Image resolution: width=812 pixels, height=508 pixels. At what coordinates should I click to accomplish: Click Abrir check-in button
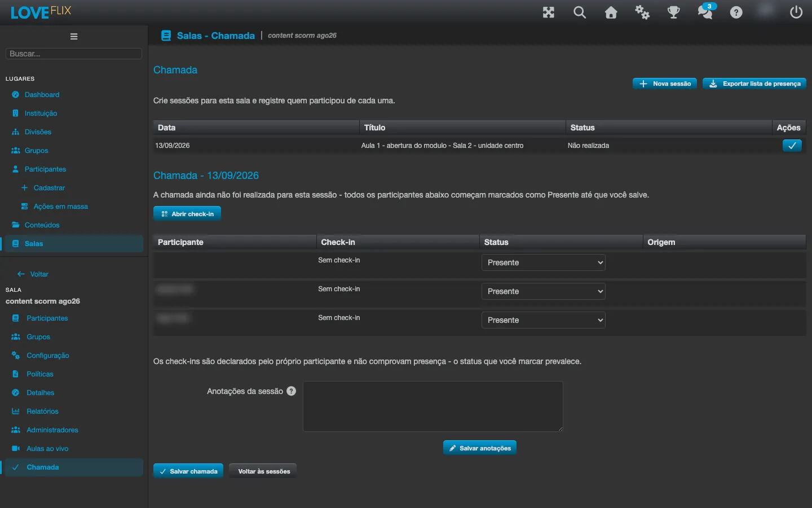coord(187,214)
